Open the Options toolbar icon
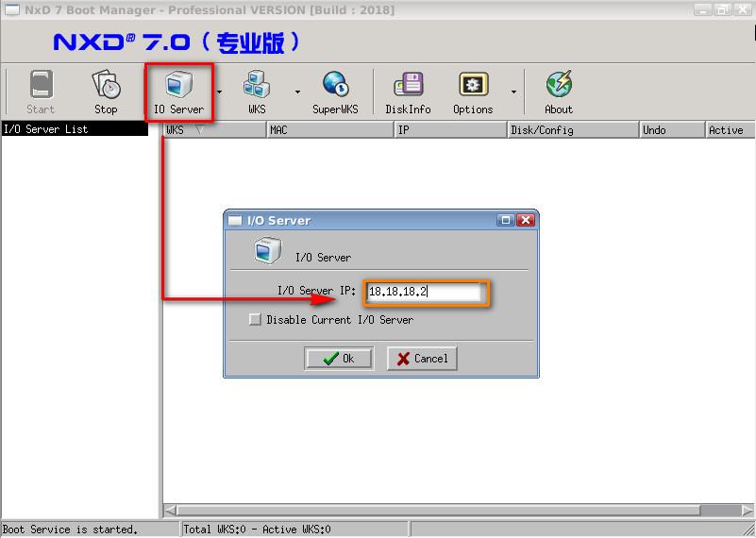 click(473, 92)
